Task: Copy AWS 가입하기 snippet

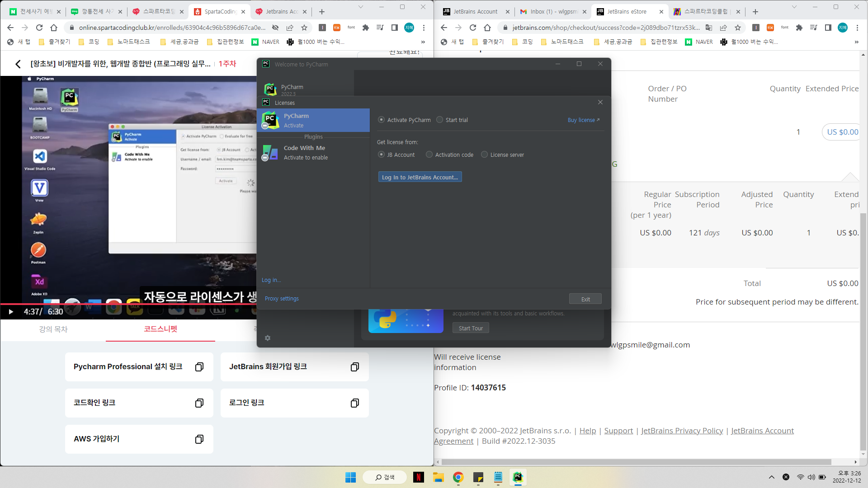Action: click(199, 439)
